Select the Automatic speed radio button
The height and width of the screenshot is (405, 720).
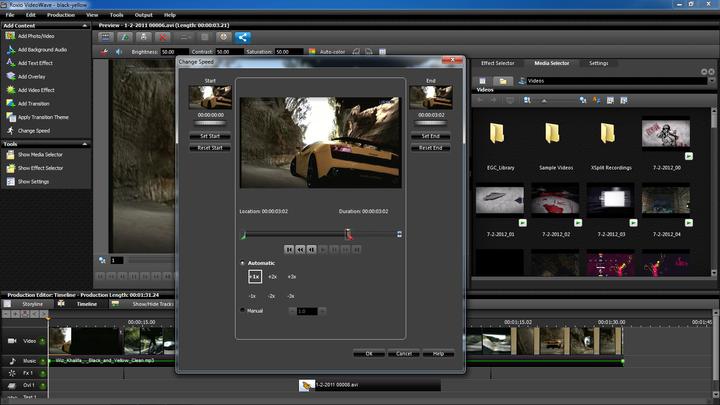[242, 263]
